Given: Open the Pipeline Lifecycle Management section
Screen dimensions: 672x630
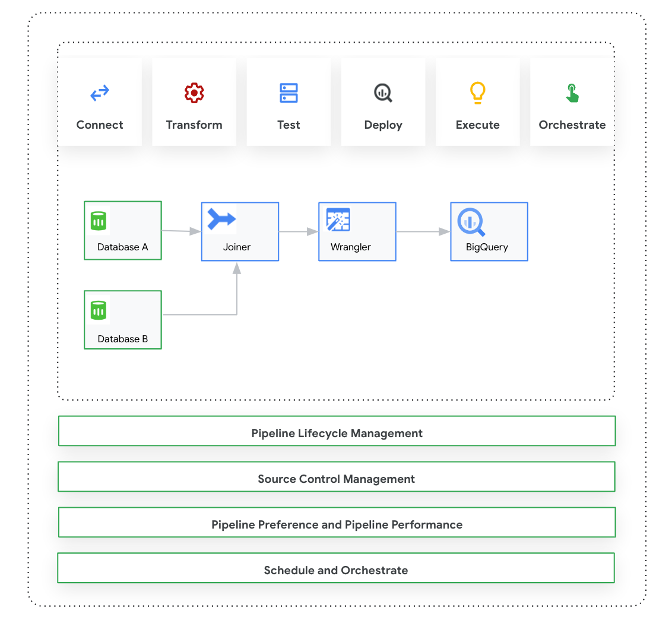Looking at the screenshot, I should coord(337,431).
